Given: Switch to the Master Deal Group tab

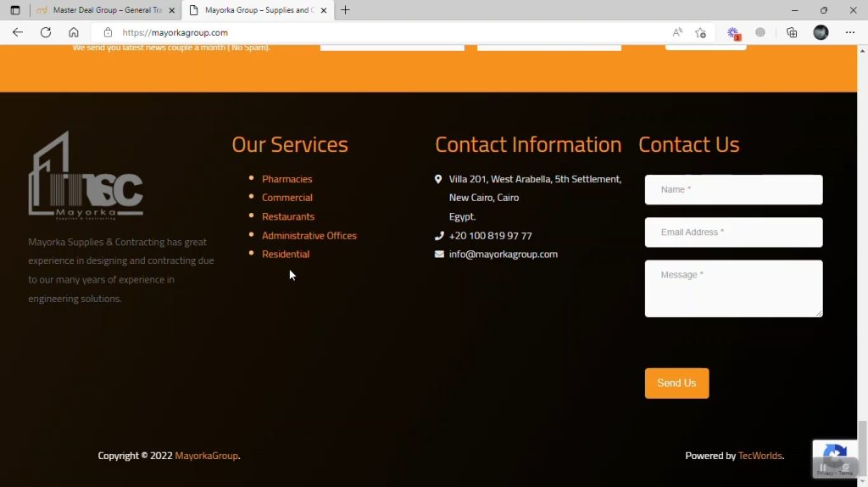Looking at the screenshot, I should click(x=105, y=10).
